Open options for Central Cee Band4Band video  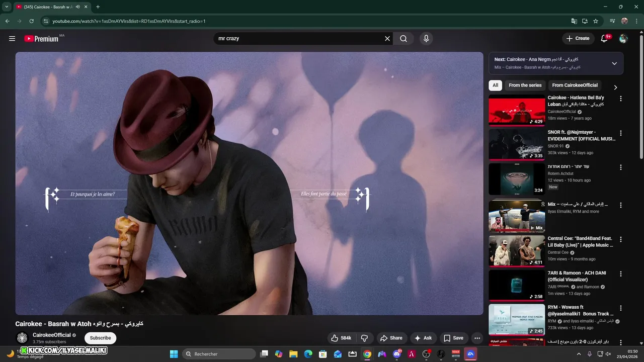pyautogui.click(x=620, y=239)
